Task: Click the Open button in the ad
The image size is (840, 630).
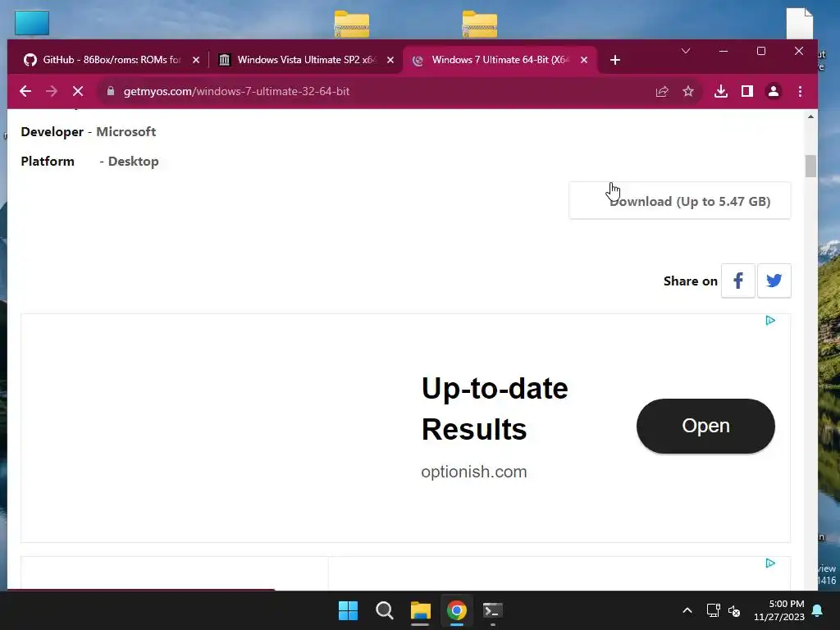Action: [705, 426]
